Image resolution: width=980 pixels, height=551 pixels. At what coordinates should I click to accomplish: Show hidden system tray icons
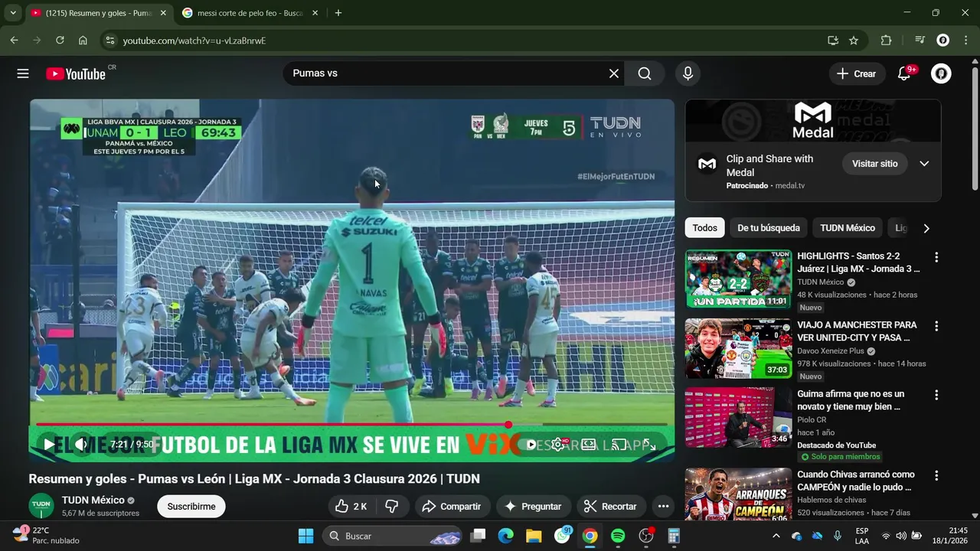[x=776, y=536]
